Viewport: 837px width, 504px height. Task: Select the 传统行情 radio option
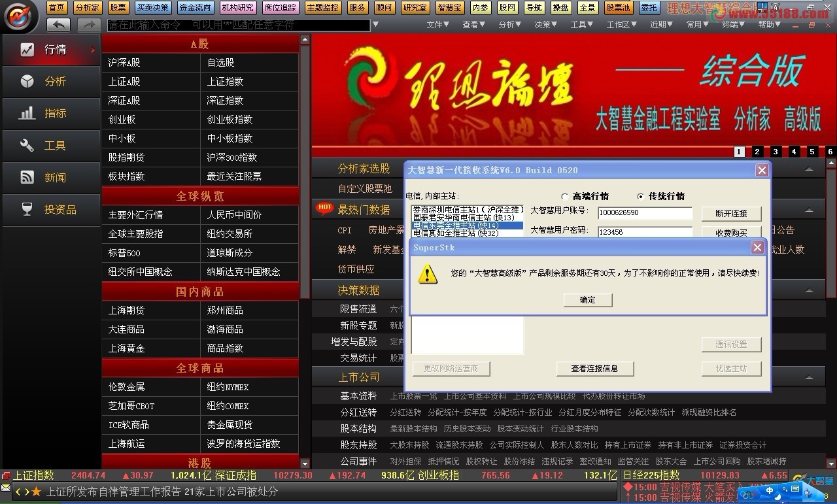point(641,196)
